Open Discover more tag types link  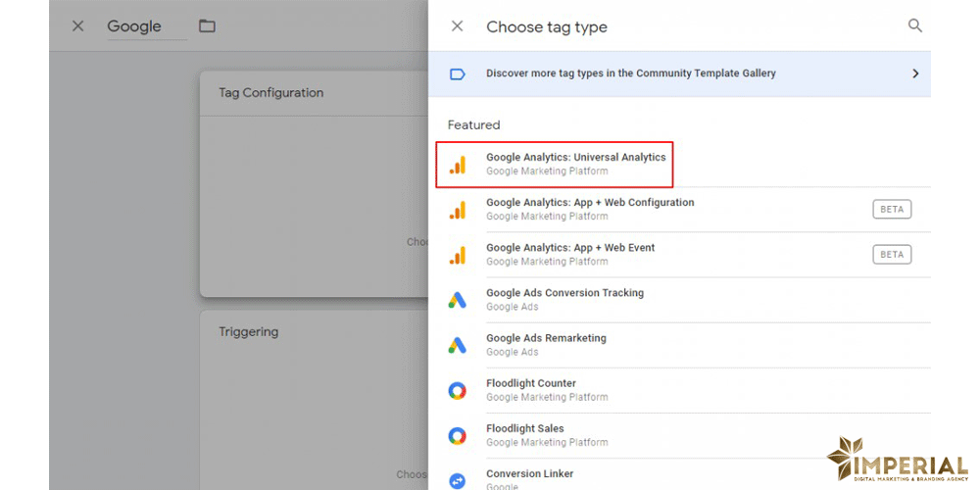tap(630, 73)
